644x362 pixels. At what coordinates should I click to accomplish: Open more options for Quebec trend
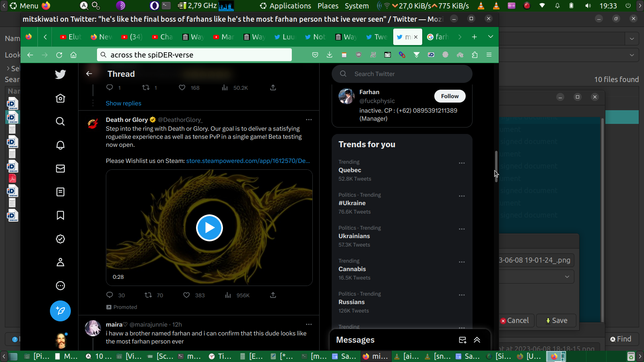pos(462,163)
